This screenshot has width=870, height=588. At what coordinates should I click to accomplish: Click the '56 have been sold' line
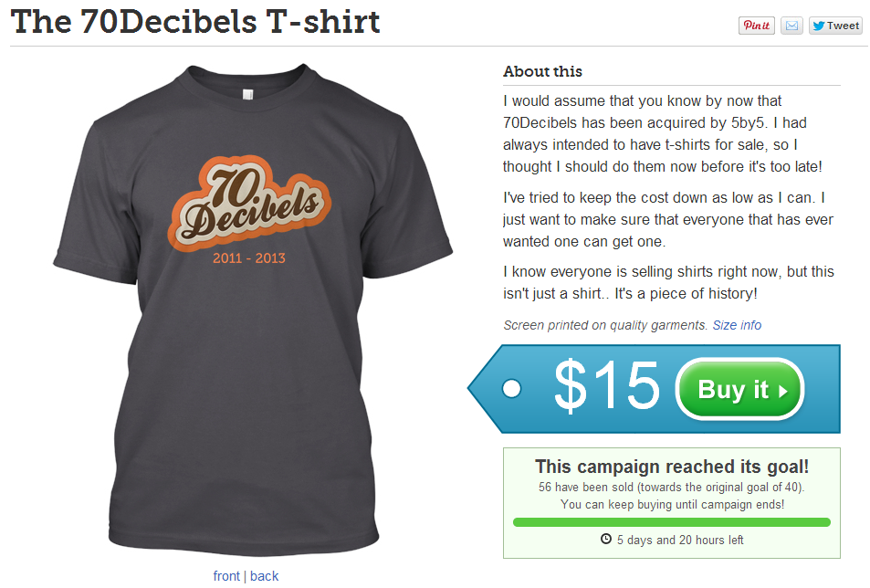pos(671,488)
